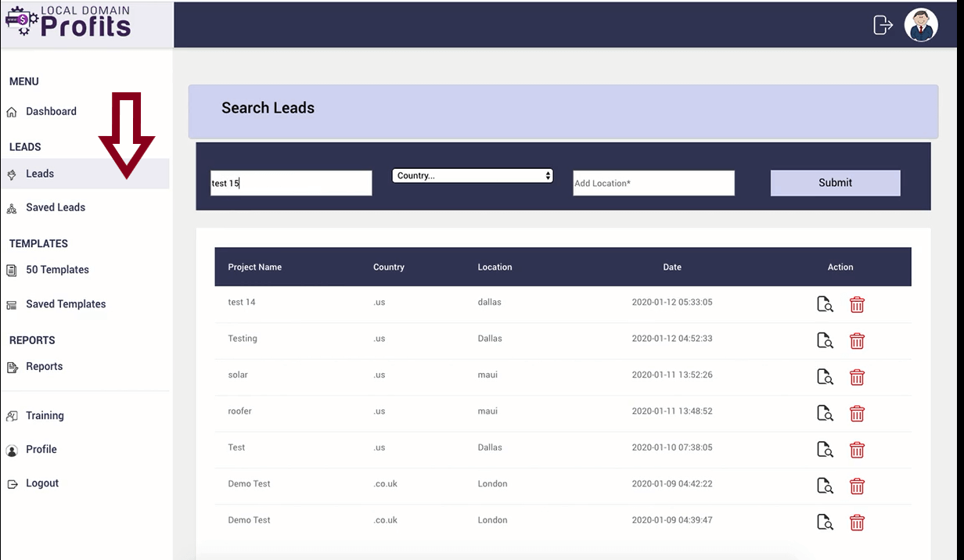Click the Location column header
This screenshot has height=560, width=964.
click(x=495, y=267)
